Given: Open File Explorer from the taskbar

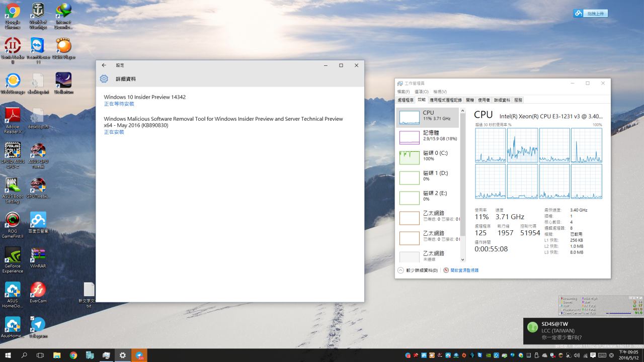Looking at the screenshot, I should [x=57, y=355].
